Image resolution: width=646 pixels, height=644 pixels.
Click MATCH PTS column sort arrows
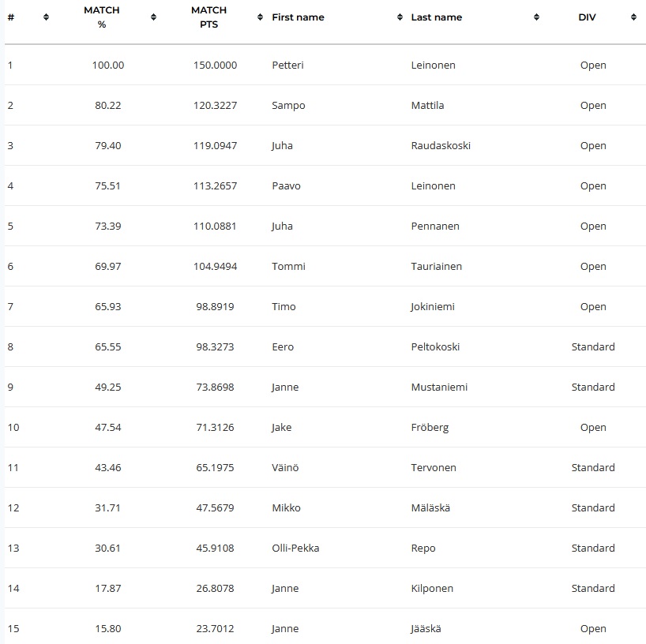click(260, 17)
